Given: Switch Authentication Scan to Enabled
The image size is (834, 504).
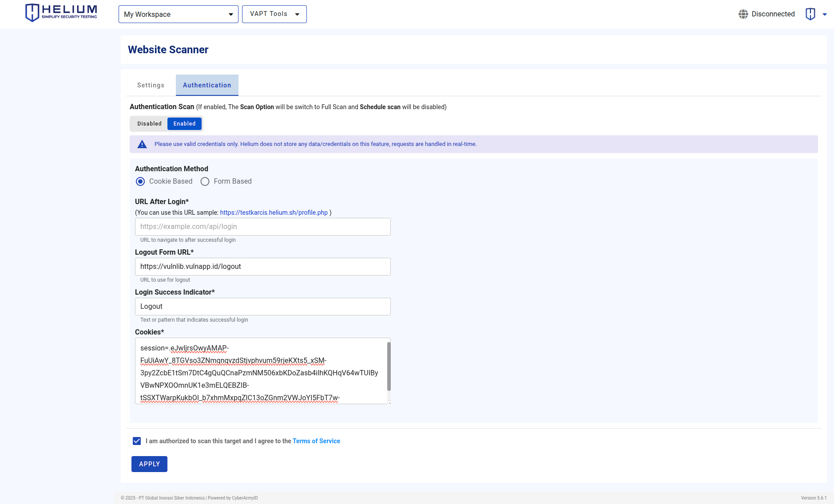Looking at the screenshot, I should [184, 124].
